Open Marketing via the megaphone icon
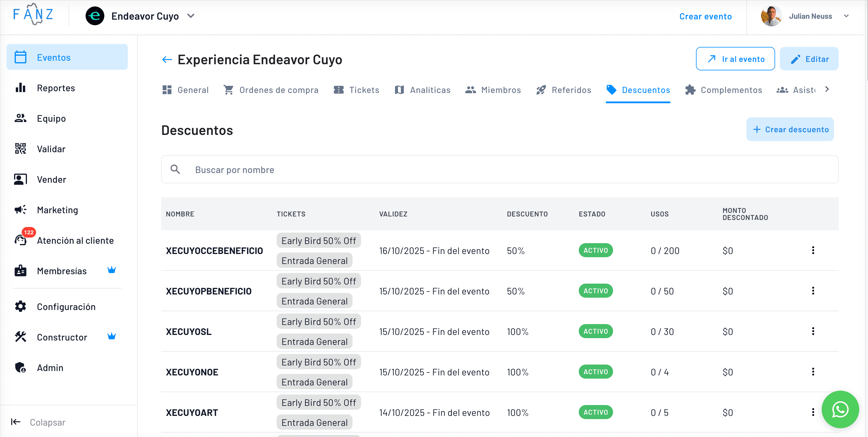868x437 pixels. [20, 209]
